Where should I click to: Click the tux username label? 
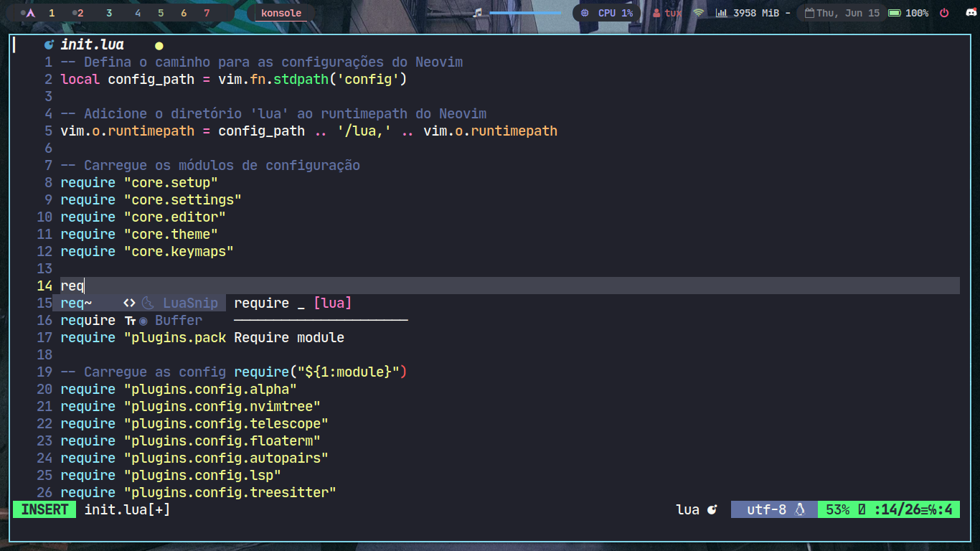coord(673,13)
